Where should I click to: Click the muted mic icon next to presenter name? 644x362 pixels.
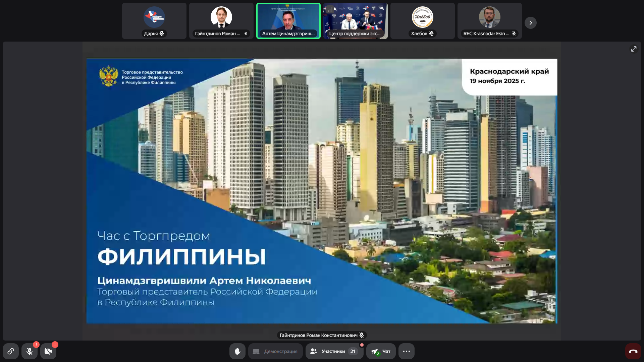click(362, 335)
